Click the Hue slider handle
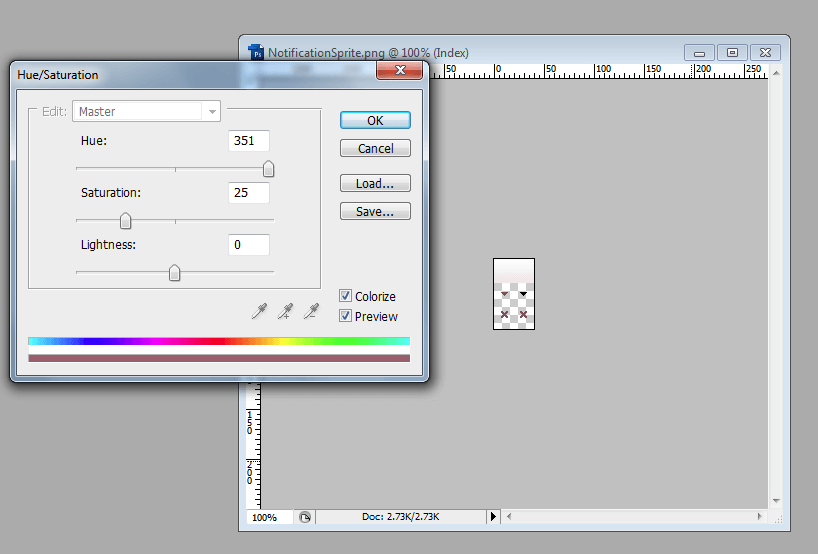Viewport: 818px width, 554px height. pos(268,169)
